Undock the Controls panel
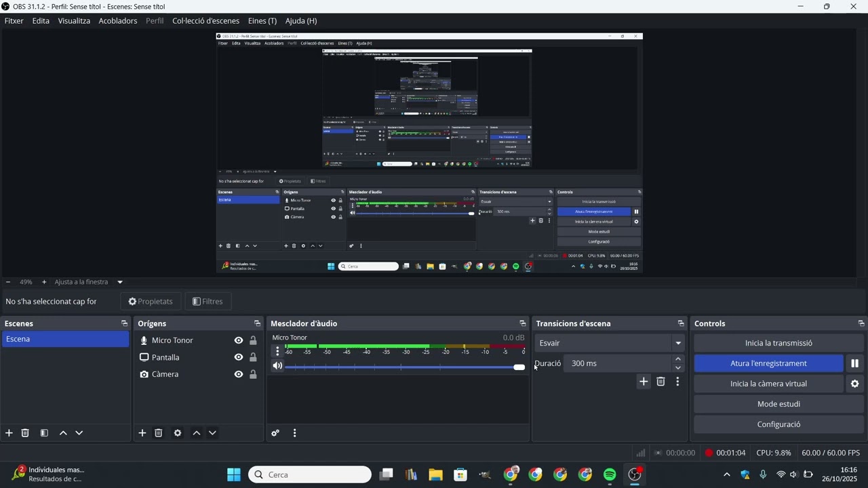The width and height of the screenshot is (868, 488). (861, 323)
